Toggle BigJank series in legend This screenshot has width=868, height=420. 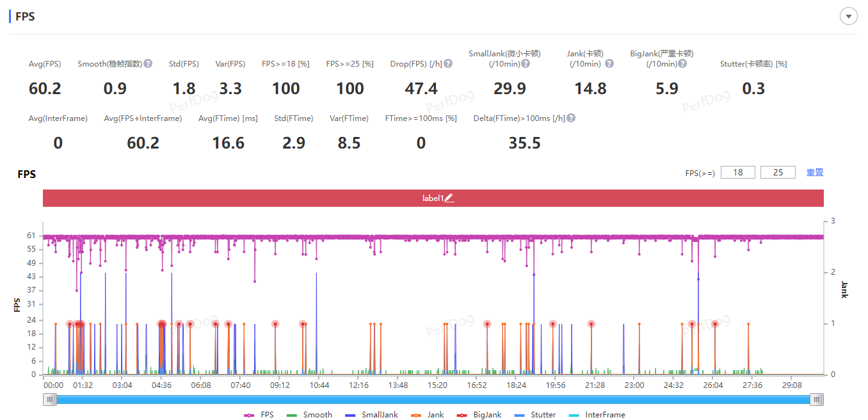click(479, 415)
